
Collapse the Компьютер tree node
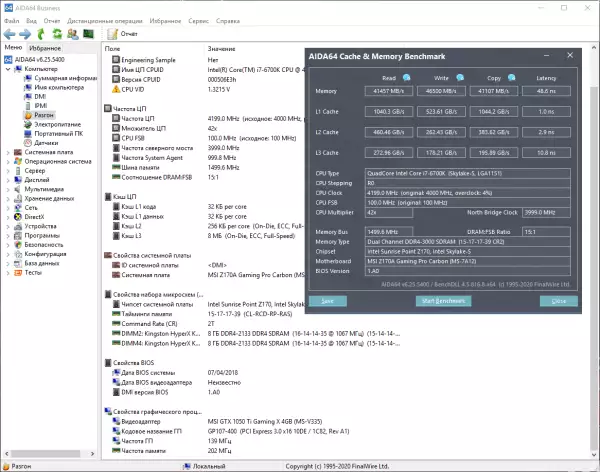[x=8, y=69]
